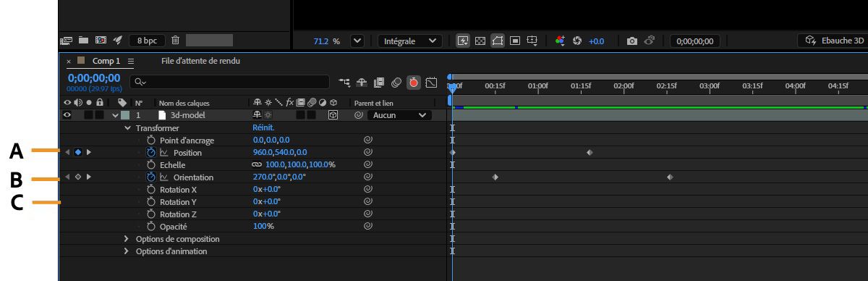The width and height of the screenshot is (868, 281).
Task: Open the Aucun parent dropdown
Action: (x=399, y=115)
